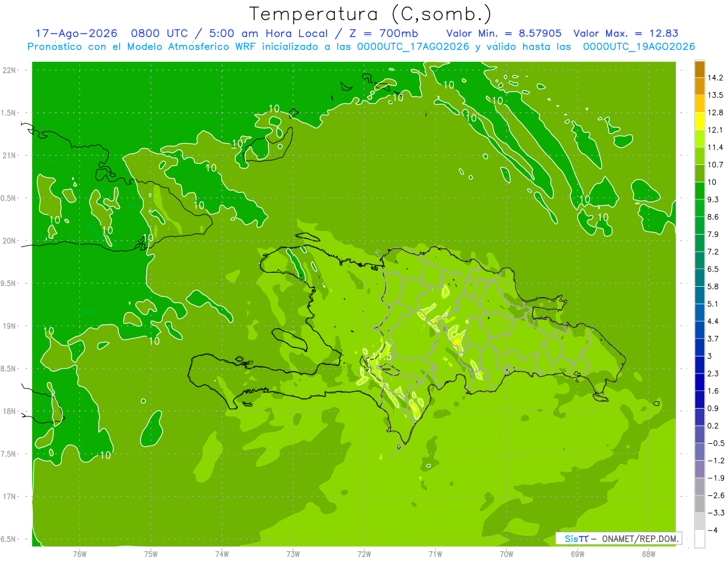Click the "76W" longitude axis label
This screenshot has width=728, height=562.
pos(79,555)
